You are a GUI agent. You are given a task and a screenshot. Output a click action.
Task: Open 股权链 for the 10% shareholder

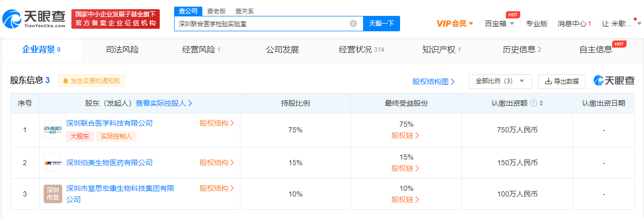[x=406, y=200]
